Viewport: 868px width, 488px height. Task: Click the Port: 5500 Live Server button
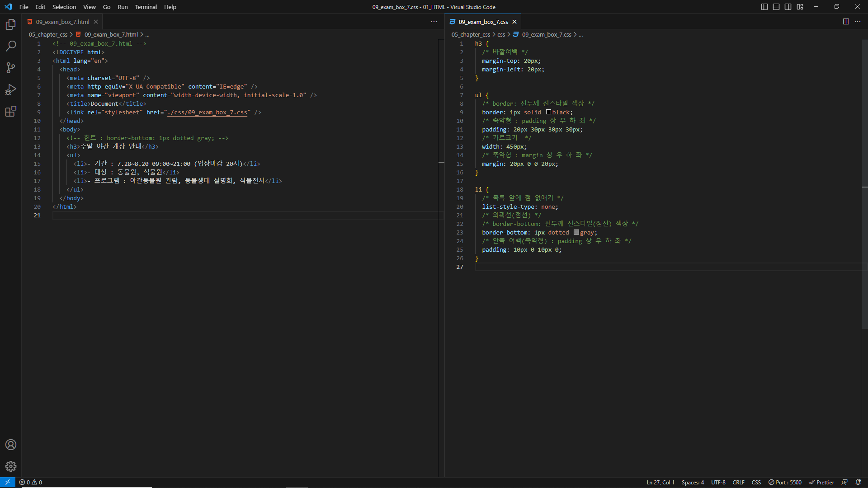pos(785,482)
